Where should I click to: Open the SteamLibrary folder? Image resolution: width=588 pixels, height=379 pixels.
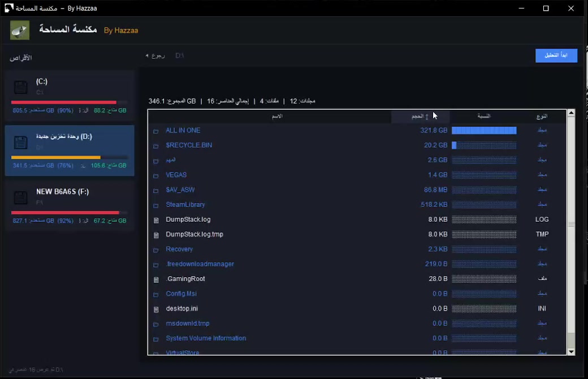tap(185, 205)
